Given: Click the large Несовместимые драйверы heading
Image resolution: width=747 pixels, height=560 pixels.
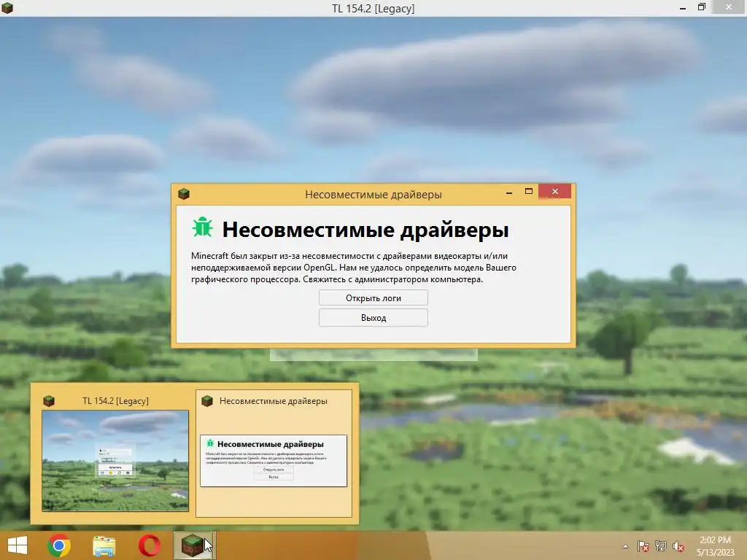Looking at the screenshot, I should click(x=365, y=230).
